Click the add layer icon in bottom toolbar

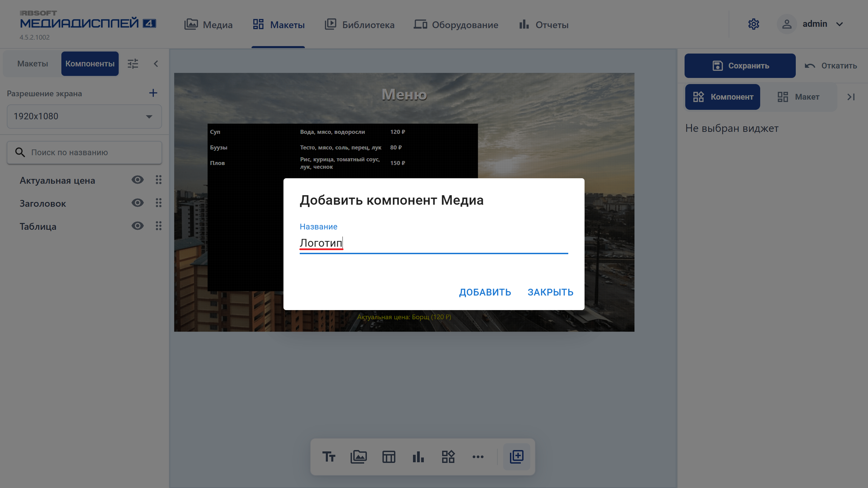click(516, 456)
